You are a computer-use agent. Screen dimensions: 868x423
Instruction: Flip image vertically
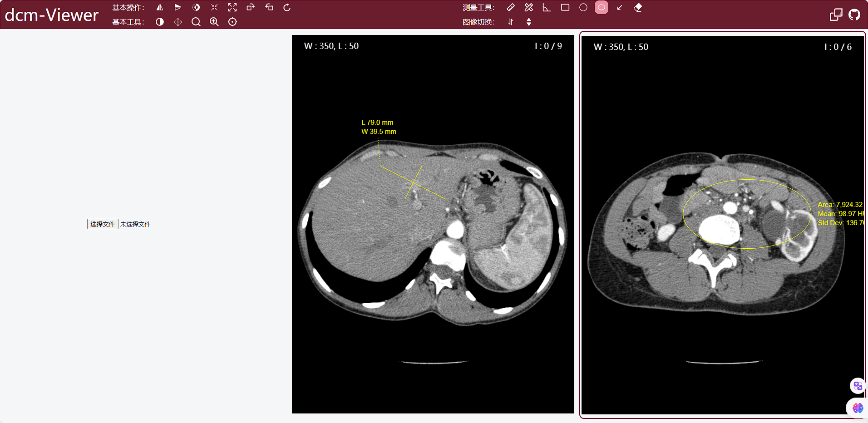[x=178, y=7]
